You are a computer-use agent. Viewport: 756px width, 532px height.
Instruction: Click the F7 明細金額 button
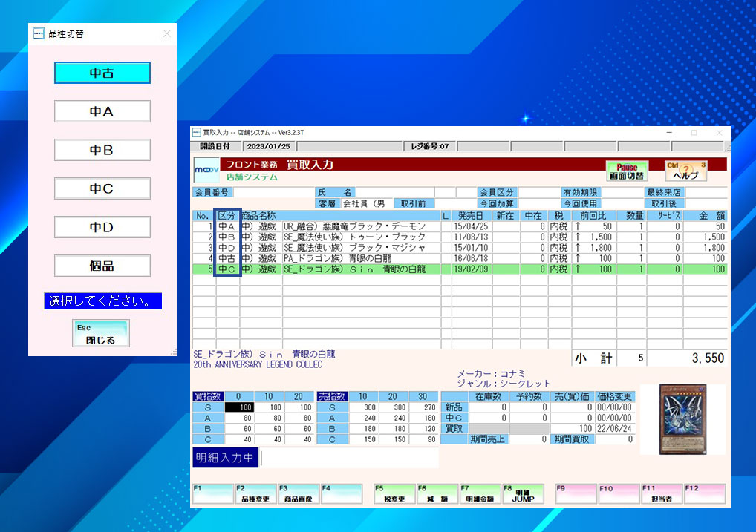[480, 494]
